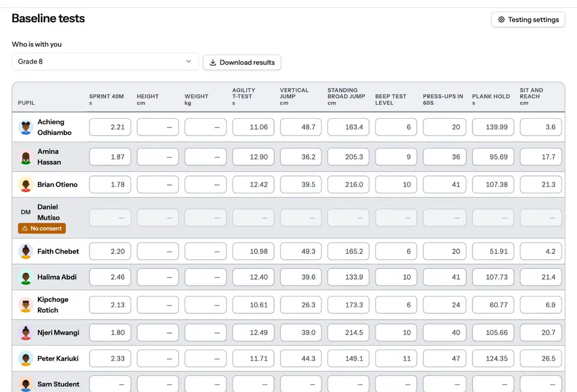This screenshot has width=577, height=392.
Task: Click the Press-ups in 60s column header
Action: [x=443, y=100]
